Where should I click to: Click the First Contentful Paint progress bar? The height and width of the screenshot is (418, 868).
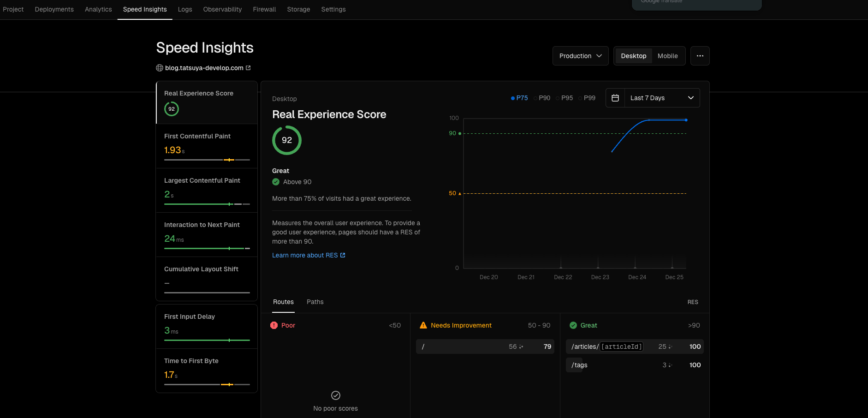click(x=207, y=160)
